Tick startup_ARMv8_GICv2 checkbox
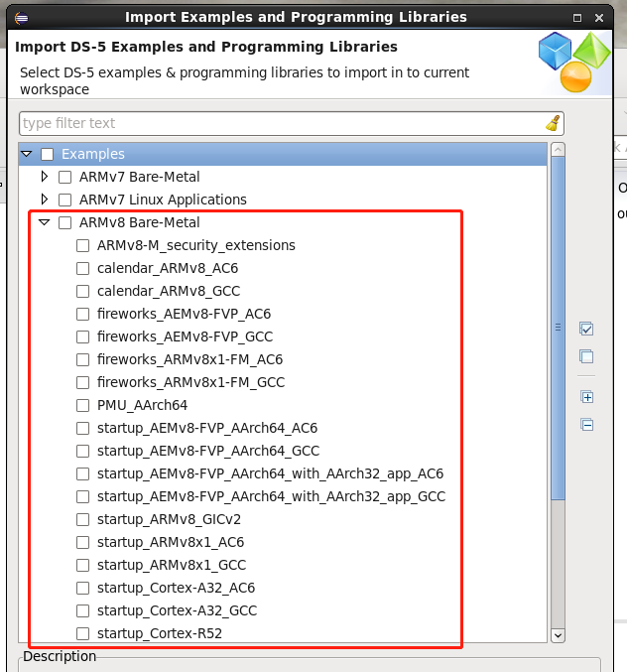The height and width of the screenshot is (672, 627). click(82, 519)
